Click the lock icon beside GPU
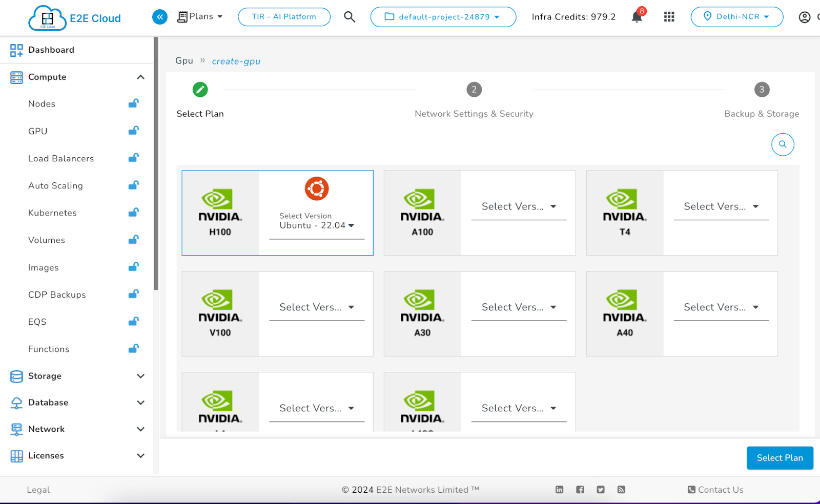This screenshot has width=820, height=504. [x=133, y=131]
